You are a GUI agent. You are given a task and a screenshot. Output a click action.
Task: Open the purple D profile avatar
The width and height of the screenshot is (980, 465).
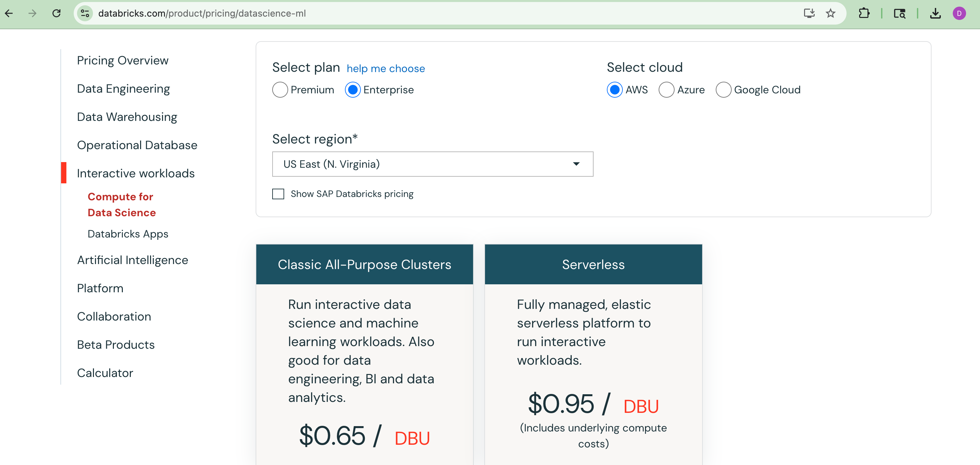(959, 14)
